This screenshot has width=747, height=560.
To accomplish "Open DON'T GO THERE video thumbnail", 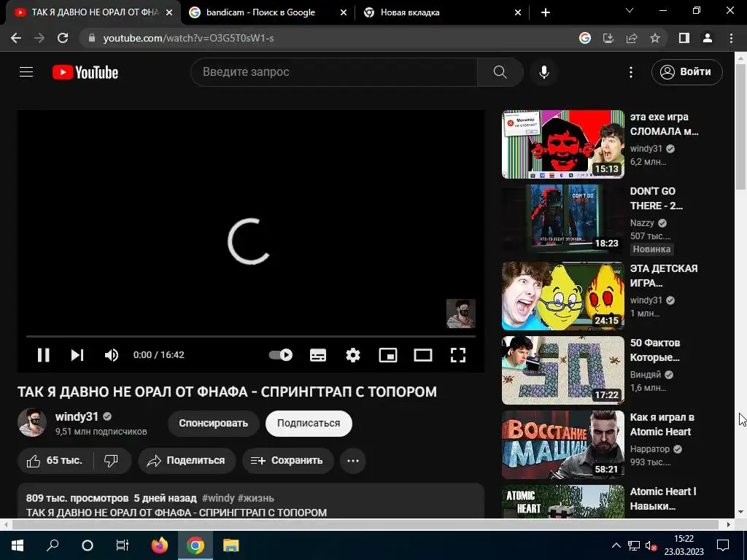I will 562,219.
